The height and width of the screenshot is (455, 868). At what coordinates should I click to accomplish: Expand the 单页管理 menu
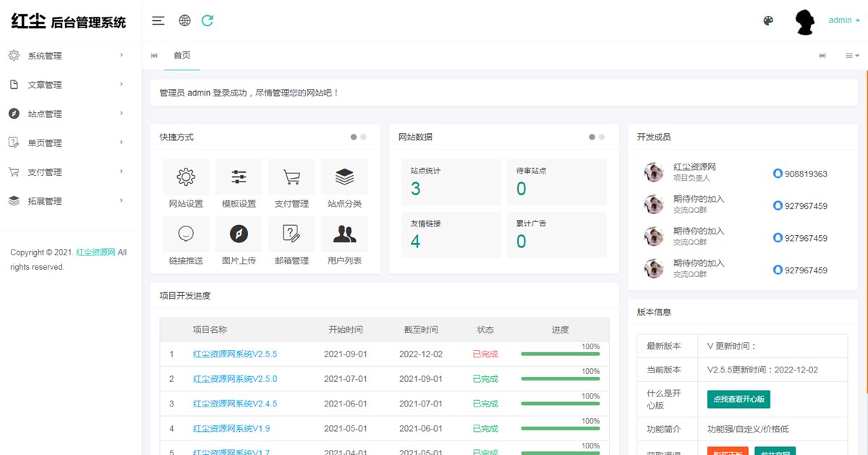122,142
